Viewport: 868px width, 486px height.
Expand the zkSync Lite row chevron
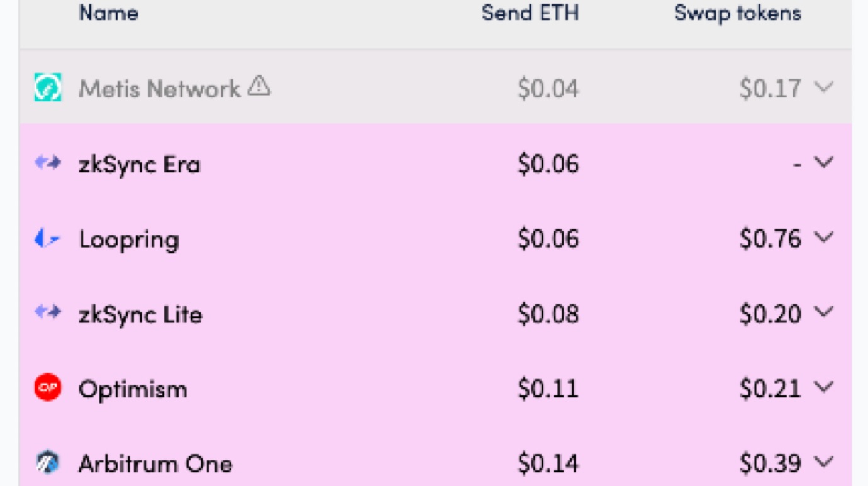tap(823, 312)
